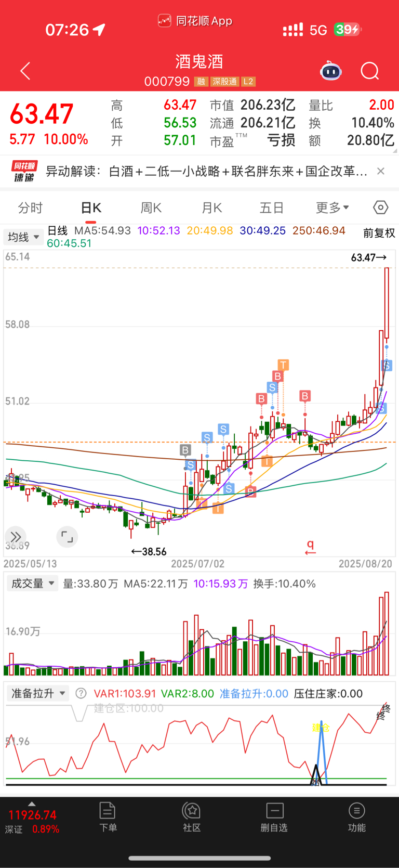Tap the red q marker on chart
Image resolution: width=399 pixels, height=868 pixels.
tap(310, 547)
